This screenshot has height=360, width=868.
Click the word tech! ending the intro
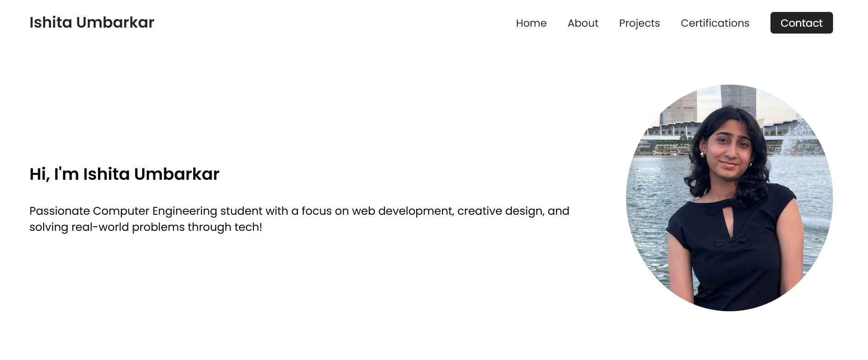coord(248,227)
